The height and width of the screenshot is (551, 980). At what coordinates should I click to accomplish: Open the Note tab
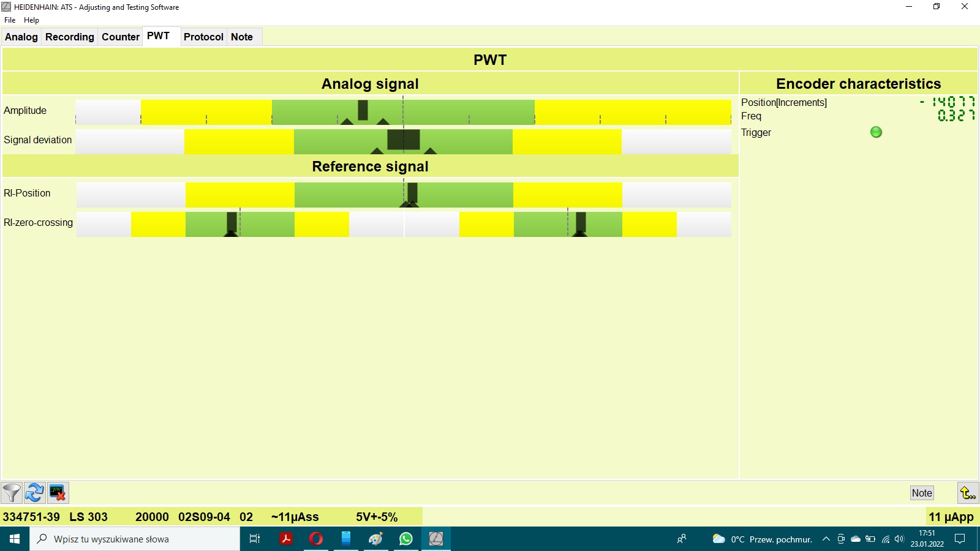242,37
